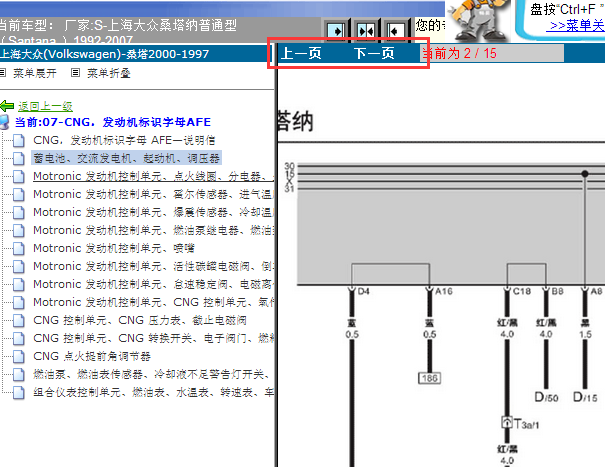Click the D4 connector label in diagram
Image resolution: width=605 pixels, height=467 pixels.
(x=363, y=291)
